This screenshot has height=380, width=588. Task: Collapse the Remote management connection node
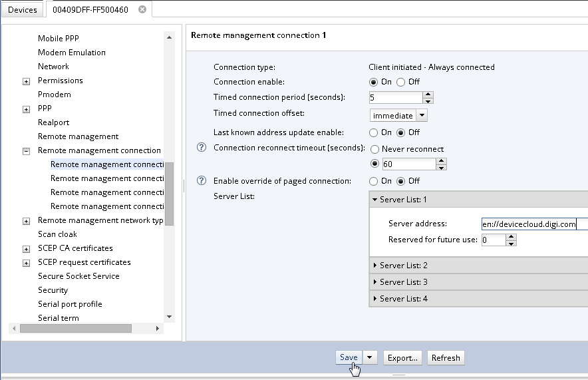coord(27,151)
